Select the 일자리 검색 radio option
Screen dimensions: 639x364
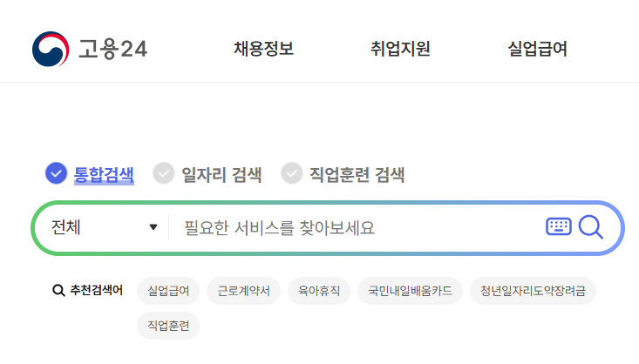164,174
